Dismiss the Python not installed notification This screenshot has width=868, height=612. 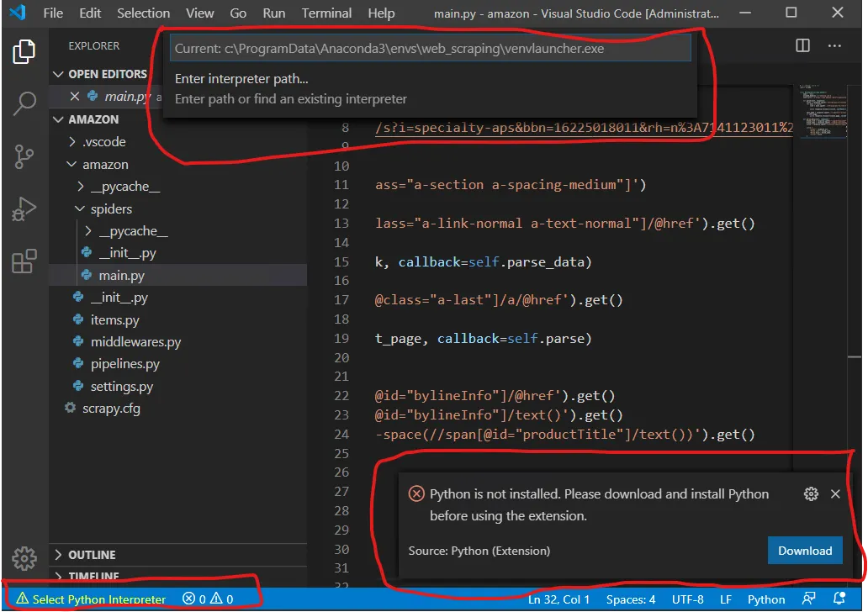835,493
